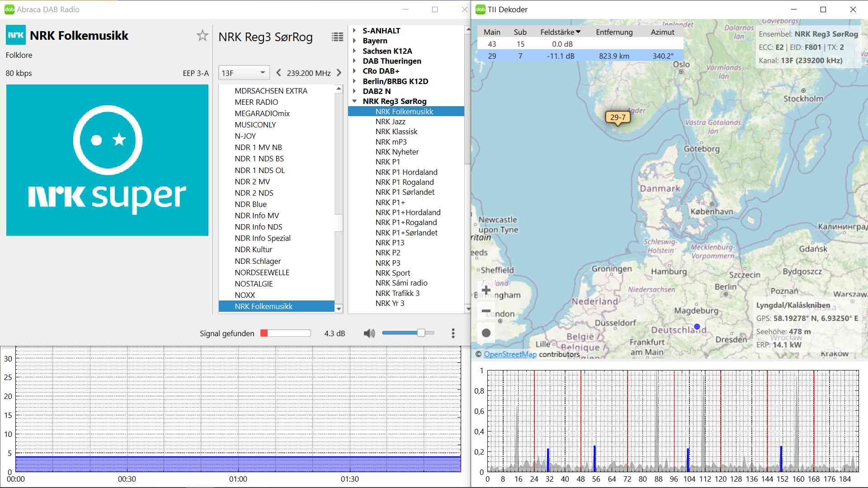Mute audio with the speaker icon
Image resolution: width=868 pixels, height=488 pixels.
pyautogui.click(x=369, y=333)
